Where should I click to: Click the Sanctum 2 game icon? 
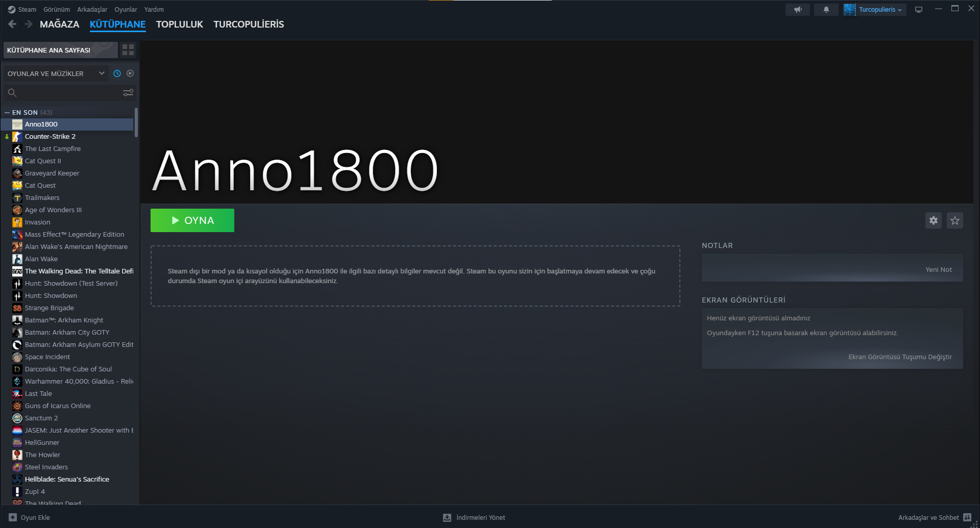(17, 418)
